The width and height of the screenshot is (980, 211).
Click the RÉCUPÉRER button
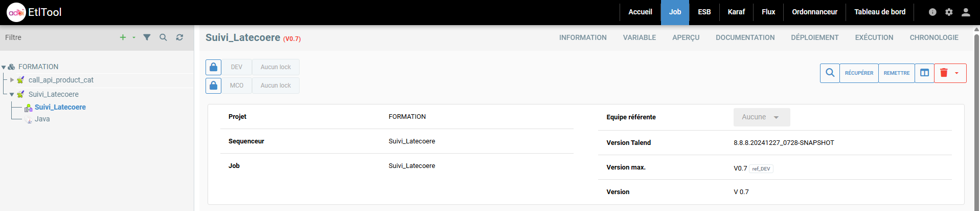point(859,73)
